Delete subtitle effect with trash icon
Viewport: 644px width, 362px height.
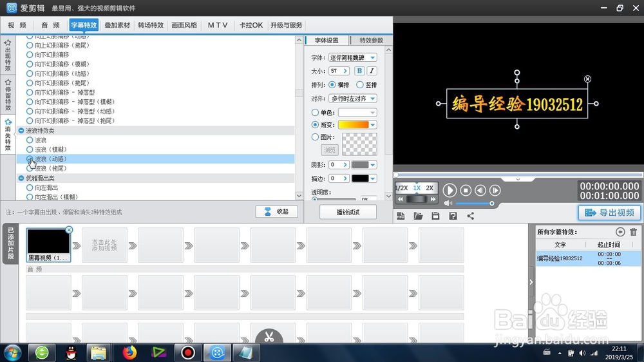[633, 232]
